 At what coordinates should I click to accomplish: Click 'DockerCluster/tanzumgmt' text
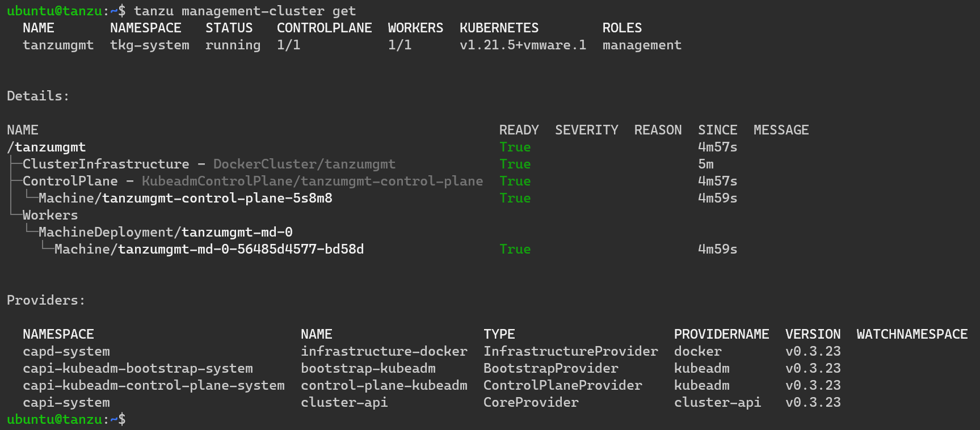point(304,164)
